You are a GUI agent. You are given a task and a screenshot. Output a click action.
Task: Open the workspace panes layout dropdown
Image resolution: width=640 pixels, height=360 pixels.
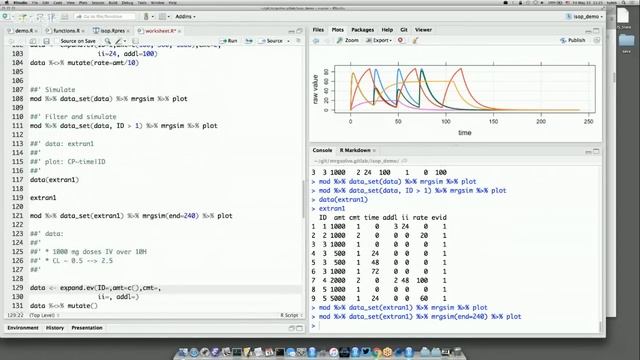point(164,17)
